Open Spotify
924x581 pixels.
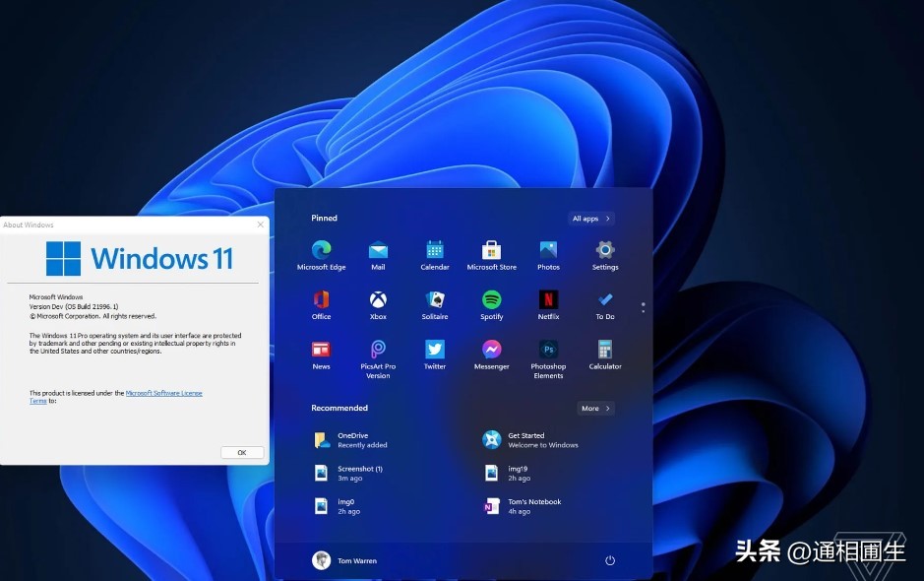click(491, 296)
